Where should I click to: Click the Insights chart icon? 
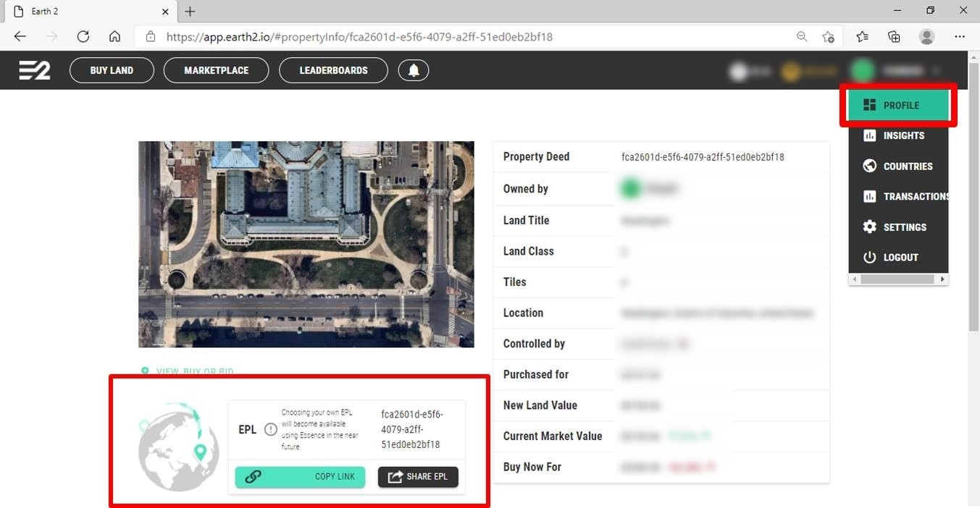coord(869,135)
